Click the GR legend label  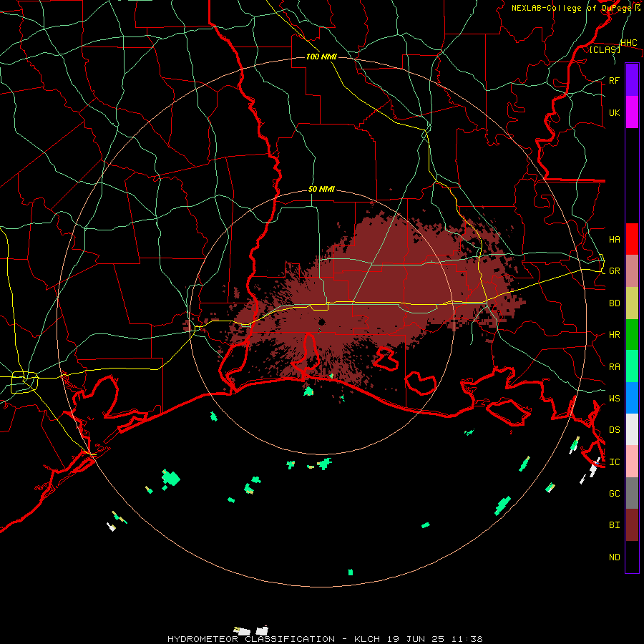coord(614,271)
